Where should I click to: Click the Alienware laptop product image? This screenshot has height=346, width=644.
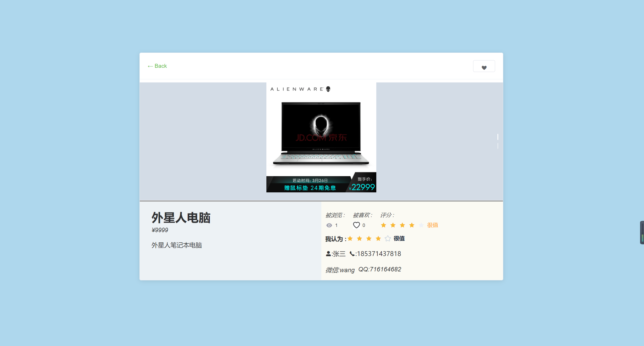321,137
